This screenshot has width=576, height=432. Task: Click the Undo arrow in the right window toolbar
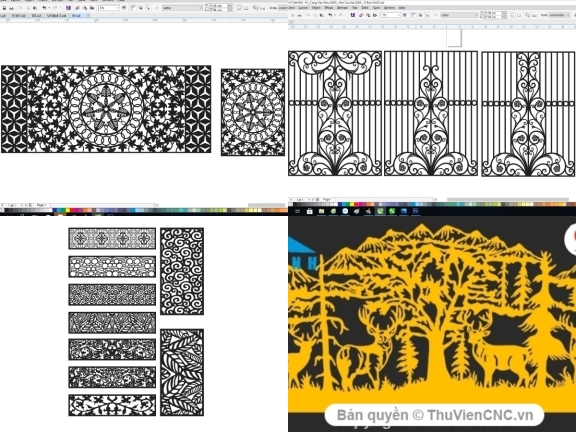pyautogui.click(x=330, y=15)
